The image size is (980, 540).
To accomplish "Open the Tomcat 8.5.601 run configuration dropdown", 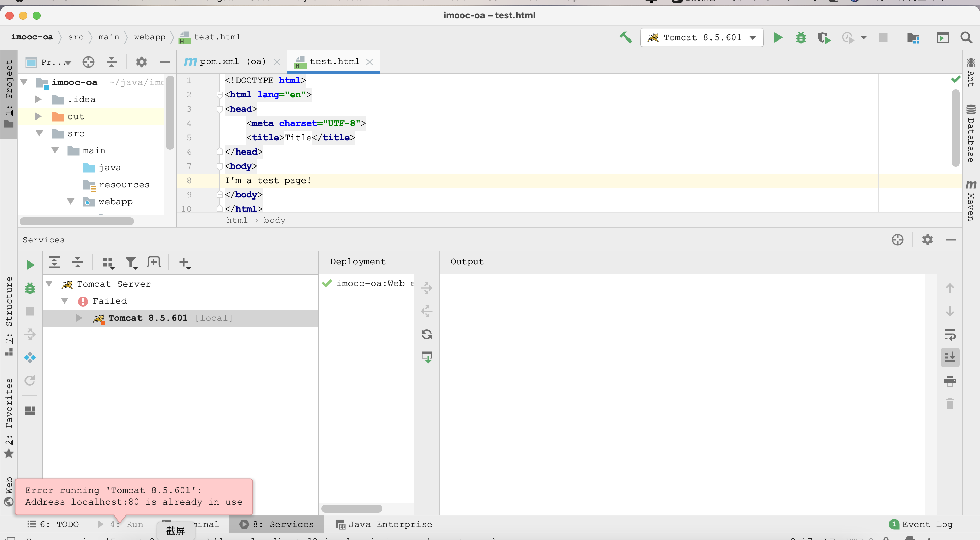I will click(x=702, y=37).
